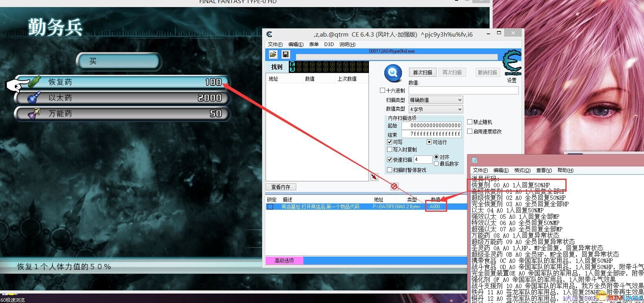Enable 扫描时暂停游戏 checkbox
Viewport: 644px width, 303px height.
coord(389,170)
